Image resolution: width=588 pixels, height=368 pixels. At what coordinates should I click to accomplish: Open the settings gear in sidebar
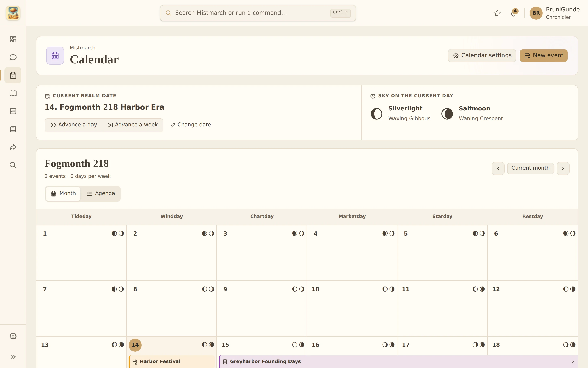click(x=13, y=336)
